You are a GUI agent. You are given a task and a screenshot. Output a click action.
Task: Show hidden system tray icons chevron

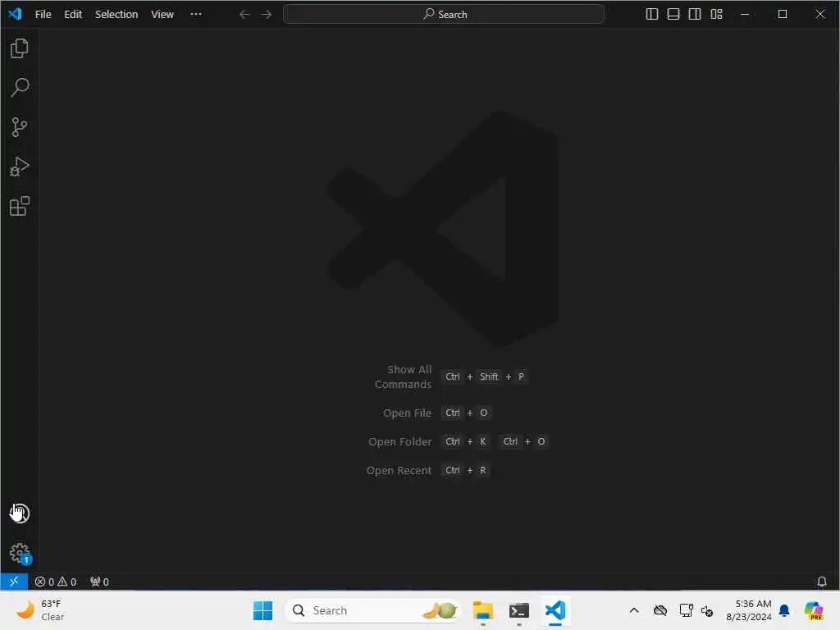[x=634, y=610]
